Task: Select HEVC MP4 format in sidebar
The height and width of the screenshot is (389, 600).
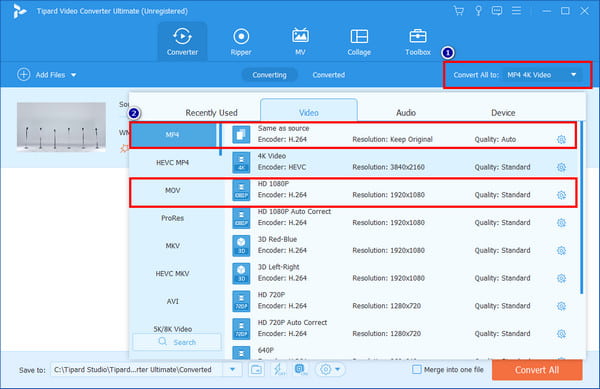Action: [173, 163]
